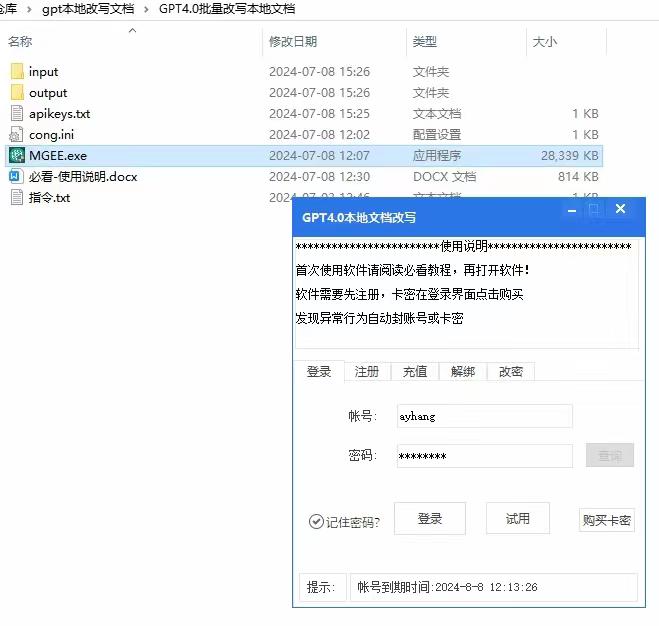659x626 pixels.
Task: Expand chevron before gpt本地改写文档 breadcrumb
Action: coord(29,9)
